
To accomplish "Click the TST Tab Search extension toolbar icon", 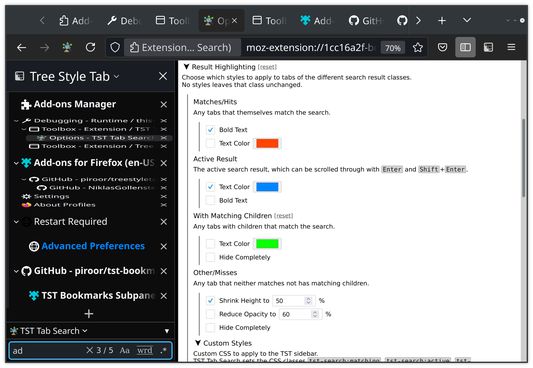I will pos(67,47).
